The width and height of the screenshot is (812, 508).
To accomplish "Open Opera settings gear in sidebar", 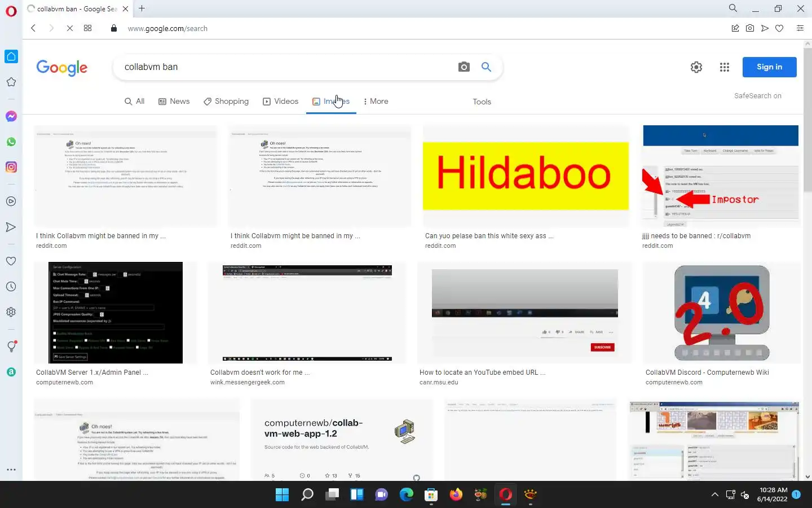I will (x=11, y=312).
